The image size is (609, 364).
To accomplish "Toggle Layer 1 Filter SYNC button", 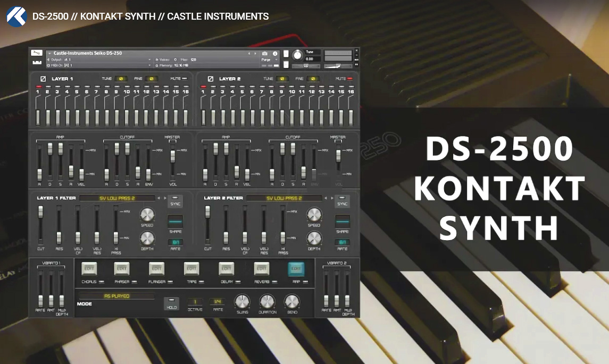I will tap(175, 201).
